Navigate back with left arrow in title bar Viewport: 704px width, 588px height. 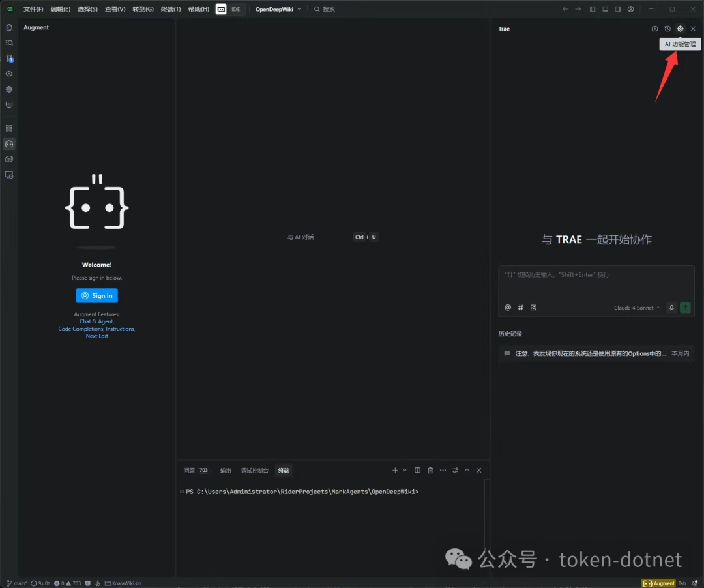[565, 9]
